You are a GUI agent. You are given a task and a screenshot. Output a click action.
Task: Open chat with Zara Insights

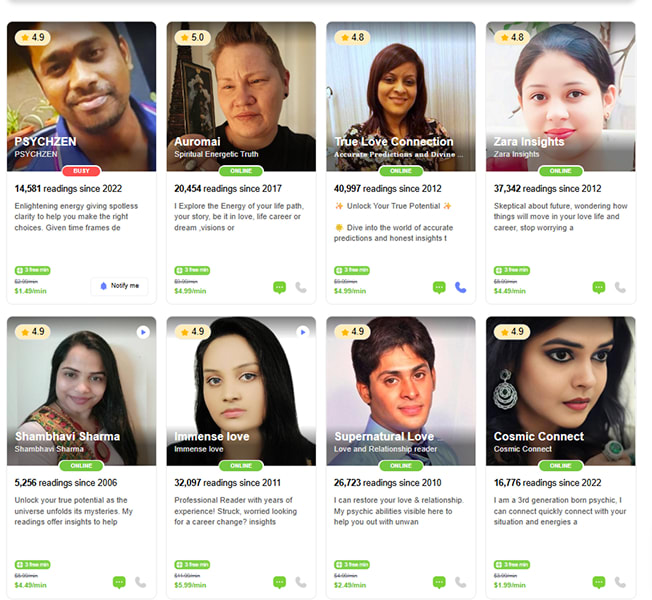[x=599, y=287]
